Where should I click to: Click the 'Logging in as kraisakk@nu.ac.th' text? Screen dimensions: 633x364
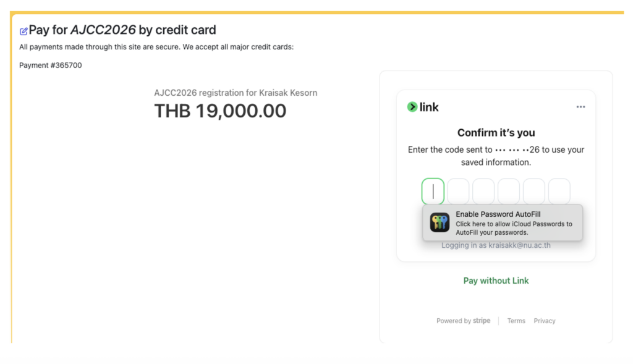[x=496, y=245]
